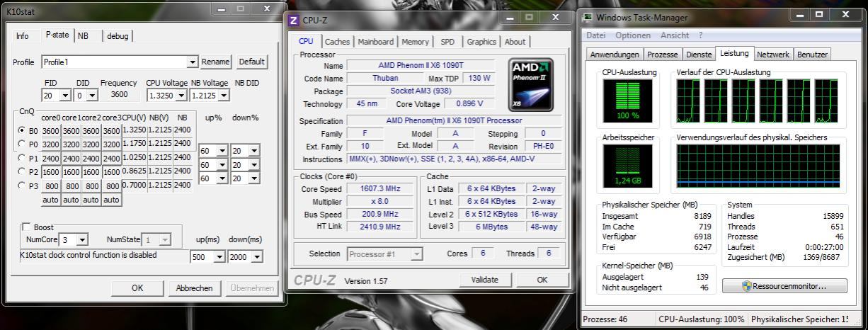Open the Memory tab in CPU-Z

(415, 42)
